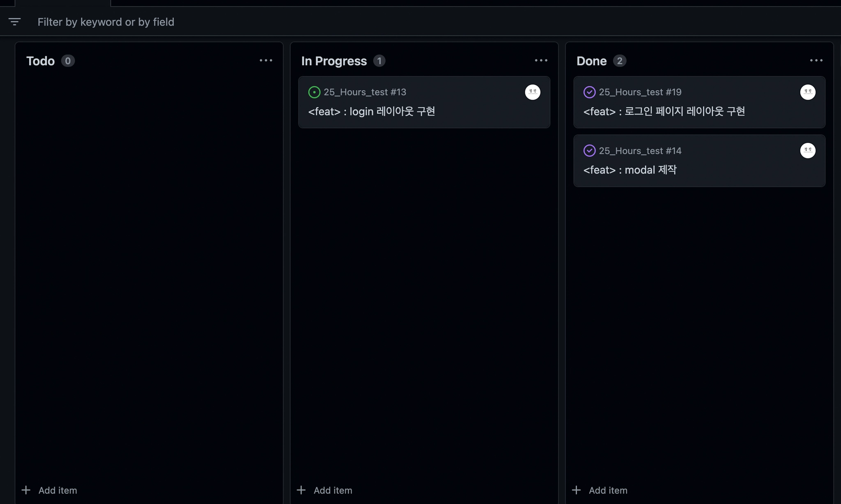841x504 pixels.
Task: Click the purple closed icon on issue #14
Action: pos(589,151)
